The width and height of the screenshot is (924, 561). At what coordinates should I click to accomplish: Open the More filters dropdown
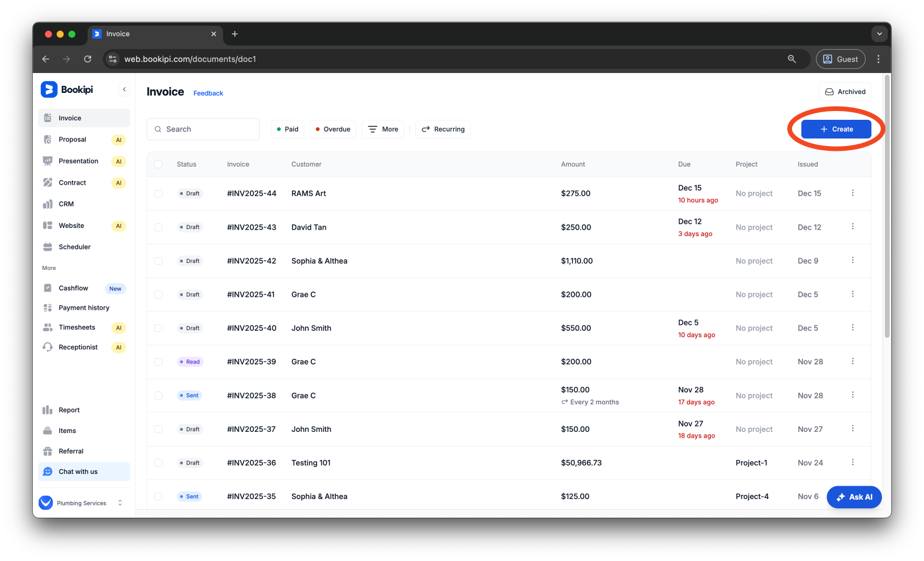click(383, 129)
